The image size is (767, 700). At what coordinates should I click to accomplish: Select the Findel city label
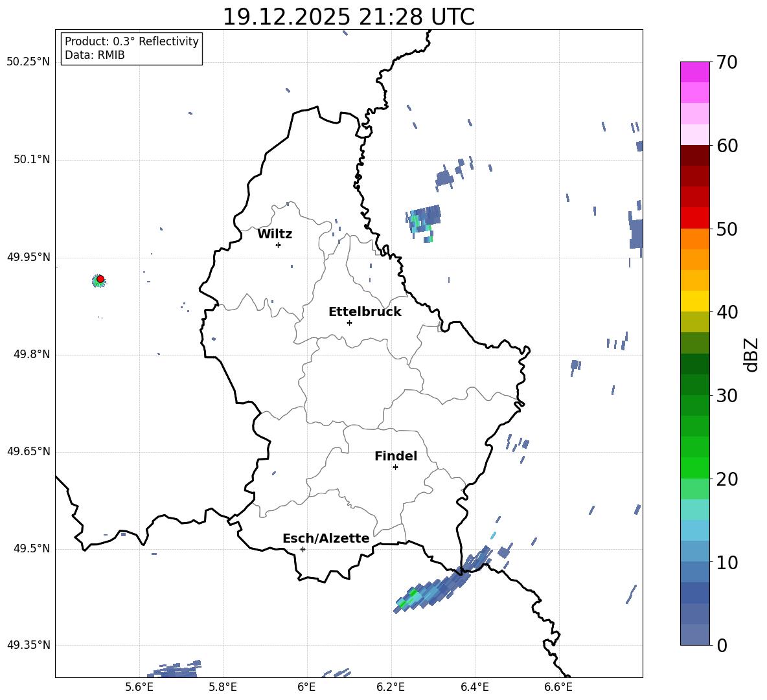396,456
